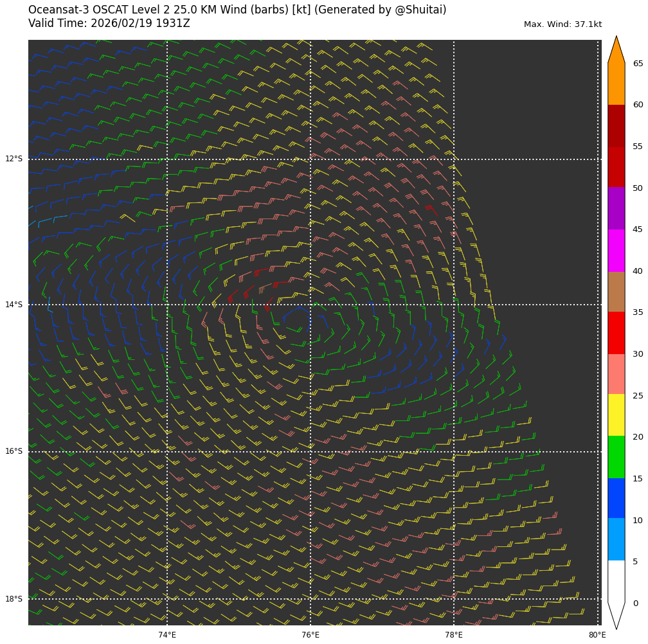
Task: Click the 76°E longitude axis label
Action: click(x=310, y=635)
